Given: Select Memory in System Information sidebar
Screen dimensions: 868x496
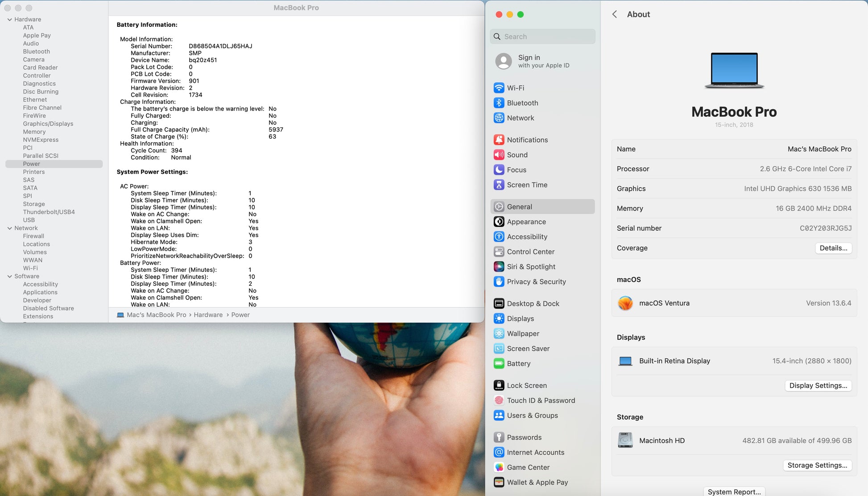Looking at the screenshot, I should tap(34, 132).
